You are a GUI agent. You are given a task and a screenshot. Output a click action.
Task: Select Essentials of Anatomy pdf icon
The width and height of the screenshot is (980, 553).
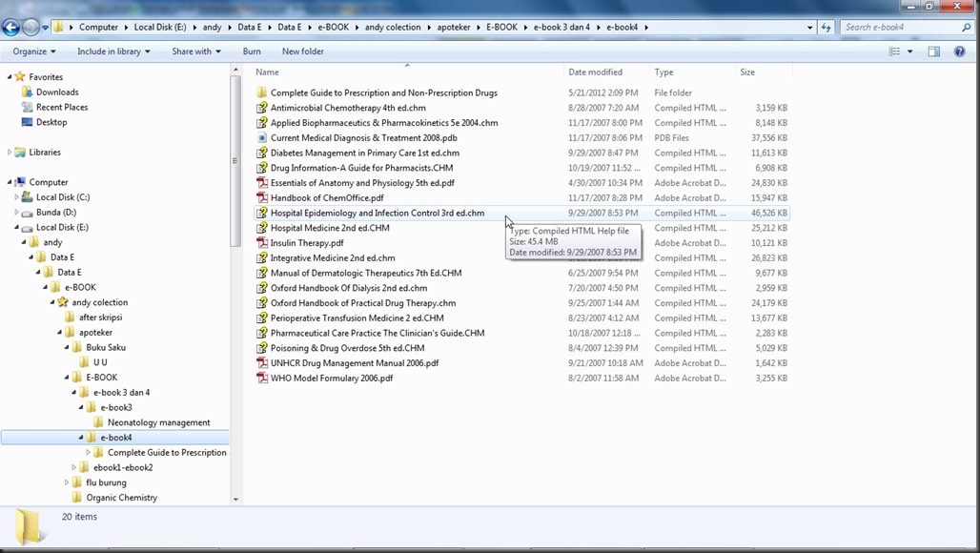pos(262,182)
